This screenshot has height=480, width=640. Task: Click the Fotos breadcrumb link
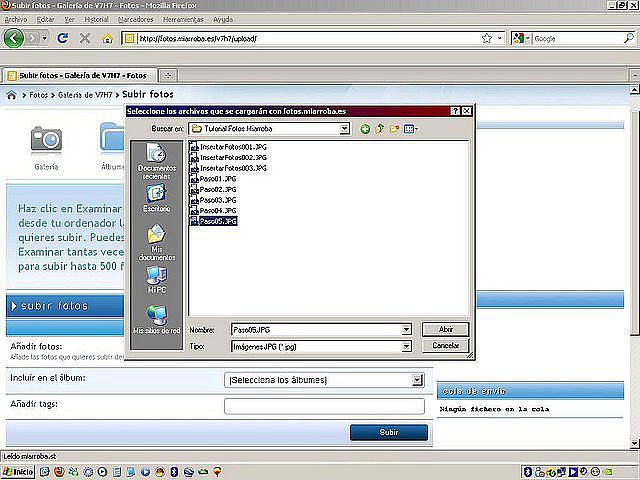point(38,95)
